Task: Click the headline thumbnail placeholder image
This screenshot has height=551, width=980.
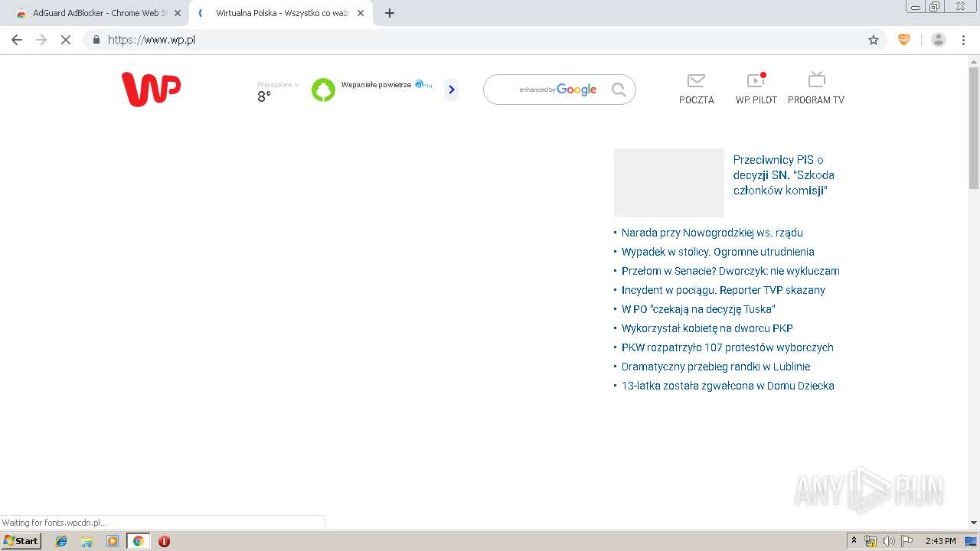Action: tap(668, 183)
